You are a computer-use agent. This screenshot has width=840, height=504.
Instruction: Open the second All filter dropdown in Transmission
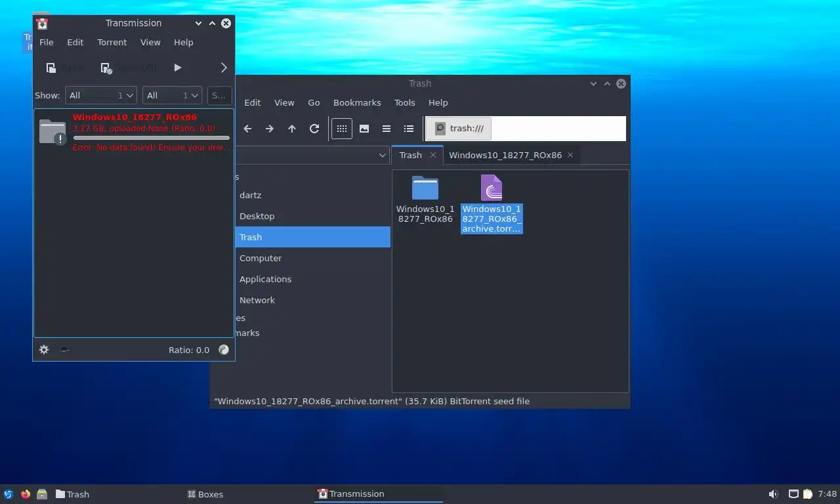point(172,95)
